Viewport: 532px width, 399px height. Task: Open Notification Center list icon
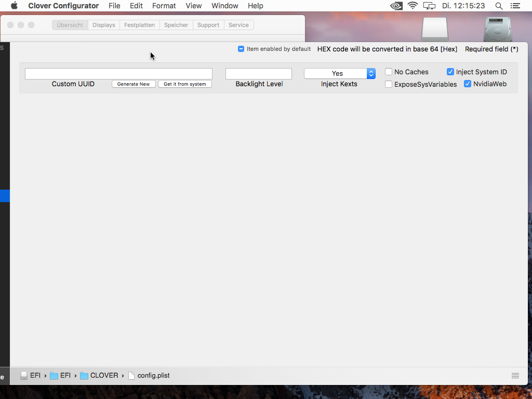point(515,6)
